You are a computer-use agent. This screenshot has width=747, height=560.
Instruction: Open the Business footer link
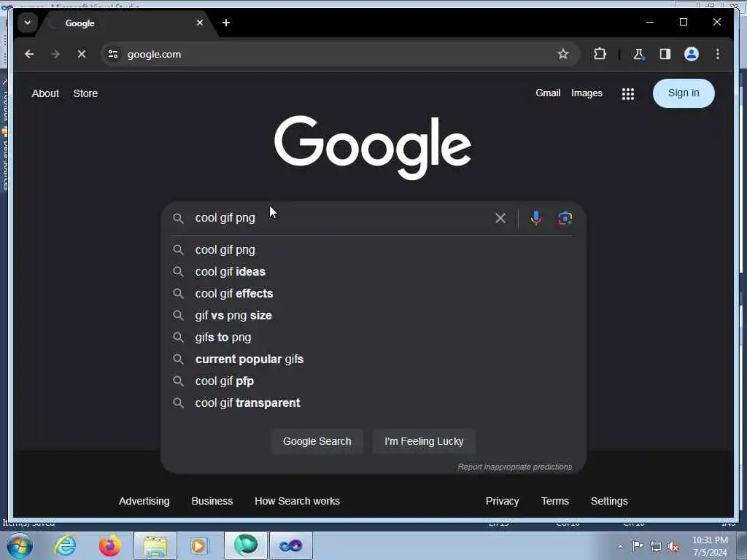(x=212, y=502)
